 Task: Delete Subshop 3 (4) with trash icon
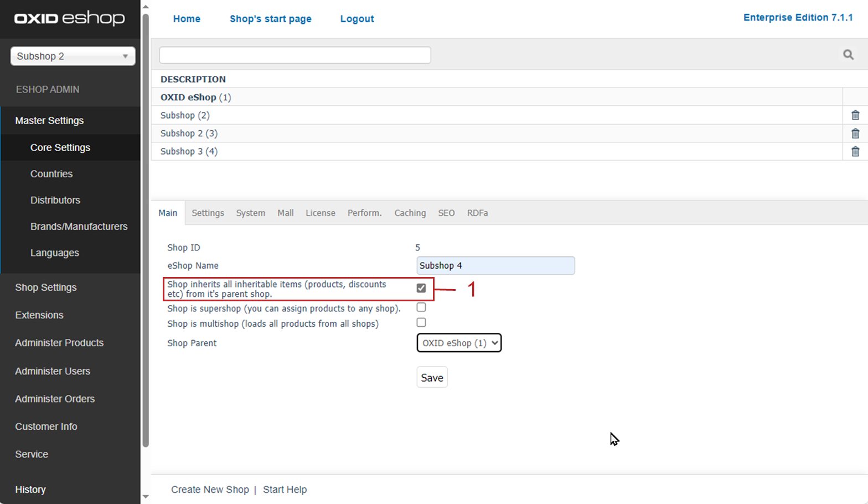(x=855, y=151)
